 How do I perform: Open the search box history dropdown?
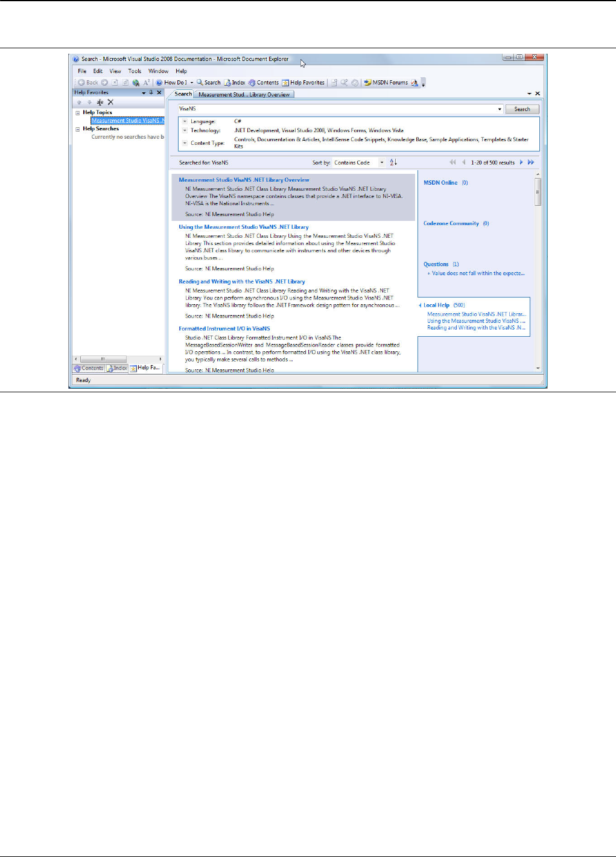coord(500,109)
